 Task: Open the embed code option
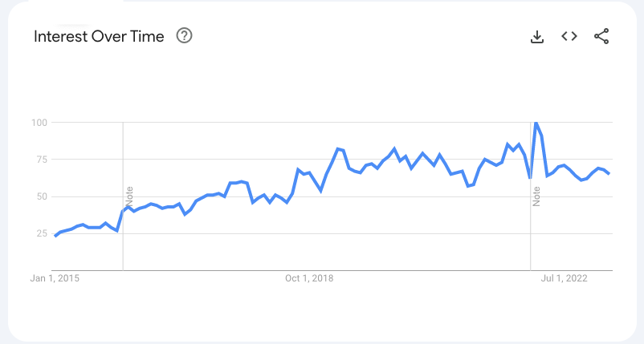(x=569, y=36)
